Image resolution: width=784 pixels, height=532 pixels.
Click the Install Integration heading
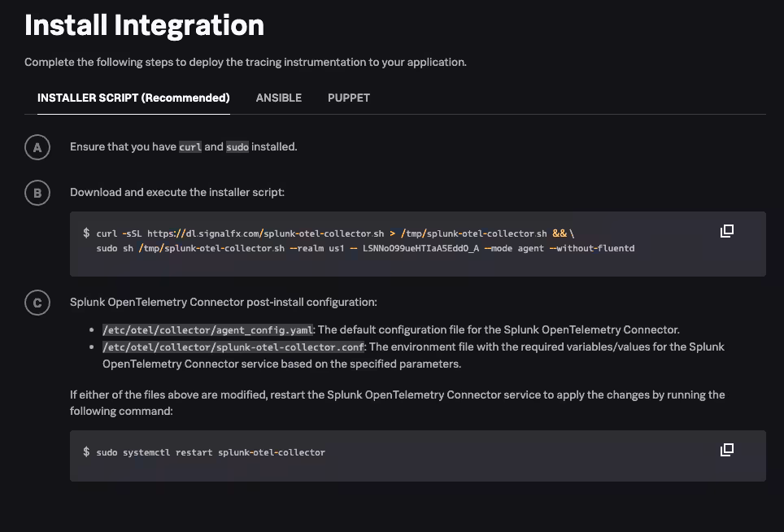point(144,25)
